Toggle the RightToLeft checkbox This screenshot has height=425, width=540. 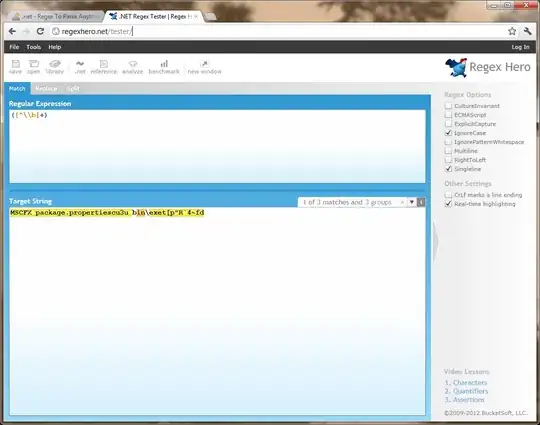click(x=448, y=160)
